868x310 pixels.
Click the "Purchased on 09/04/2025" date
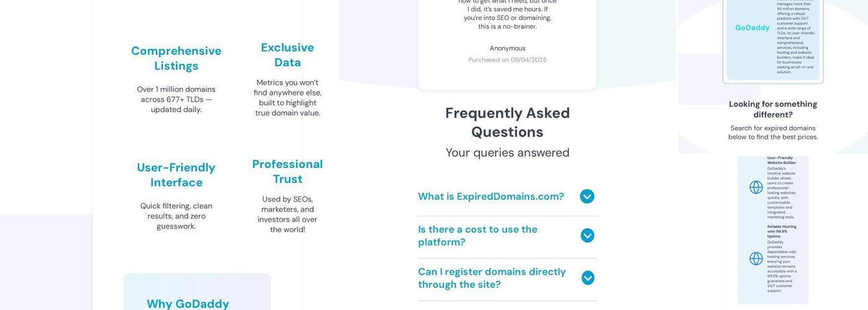507,60
